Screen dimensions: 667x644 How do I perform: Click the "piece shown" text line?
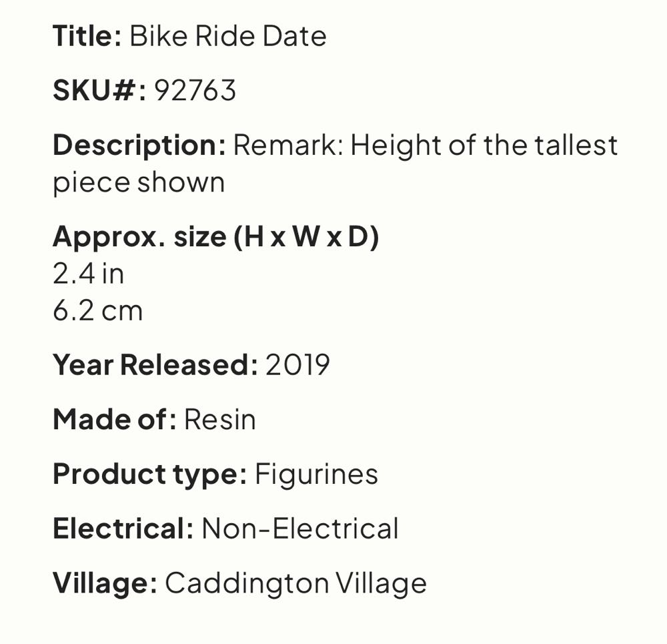click(139, 182)
